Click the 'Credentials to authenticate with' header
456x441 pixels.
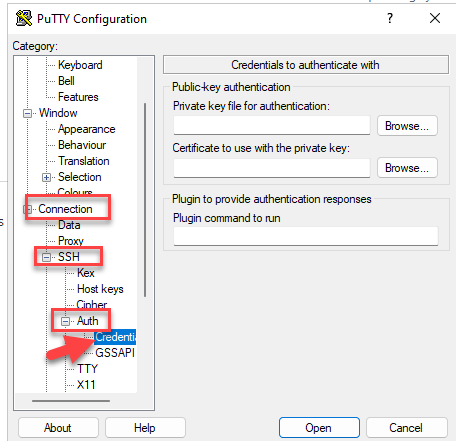(x=306, y=65)
